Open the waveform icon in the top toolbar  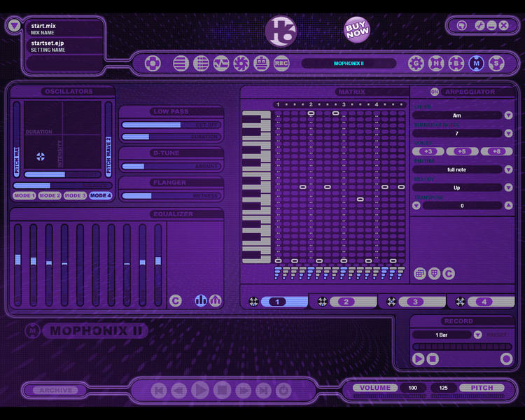(x=221, y=63)
